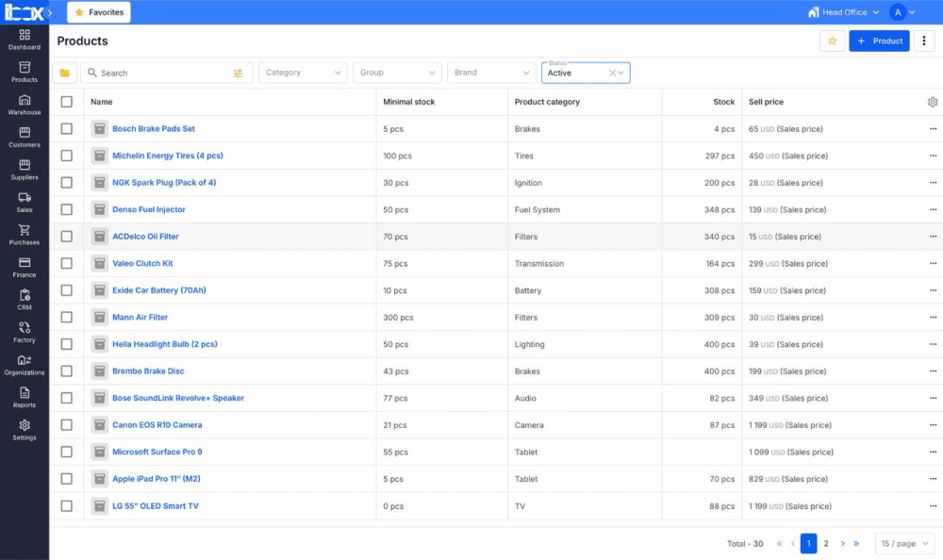Screen dimensions: 943x560
Task: Click the yellow folder icon button
Action: pos(64,73)
